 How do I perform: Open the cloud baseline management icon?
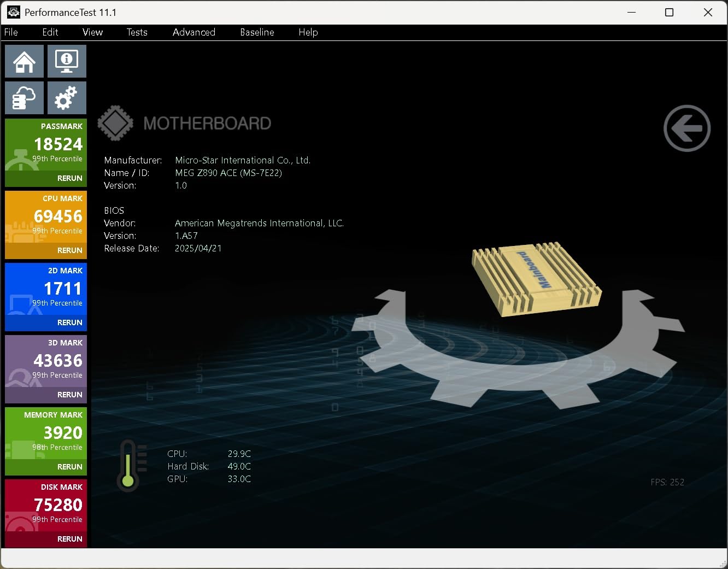click(24, 98)
